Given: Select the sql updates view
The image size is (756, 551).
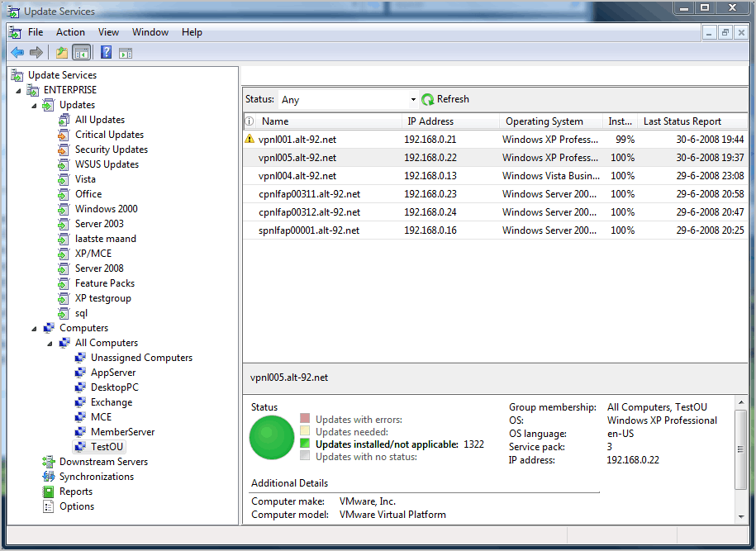Looking at the screenshot, I should pos(81,313).
